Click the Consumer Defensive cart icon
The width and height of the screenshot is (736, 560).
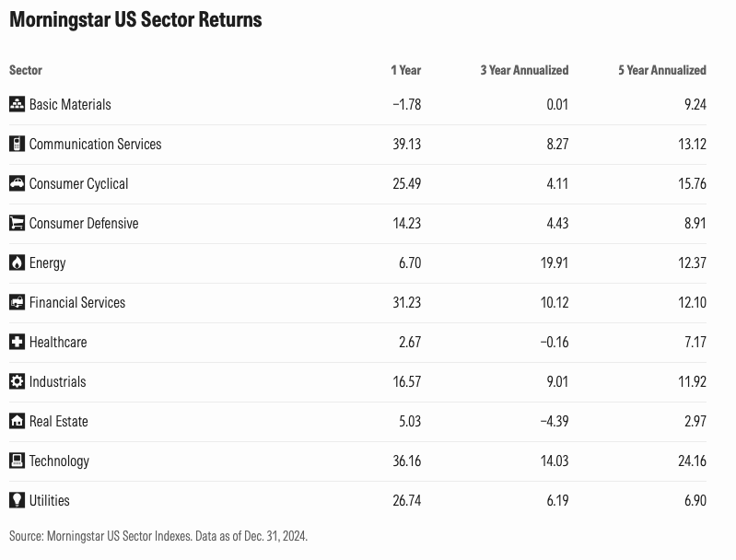coord(17,223)
